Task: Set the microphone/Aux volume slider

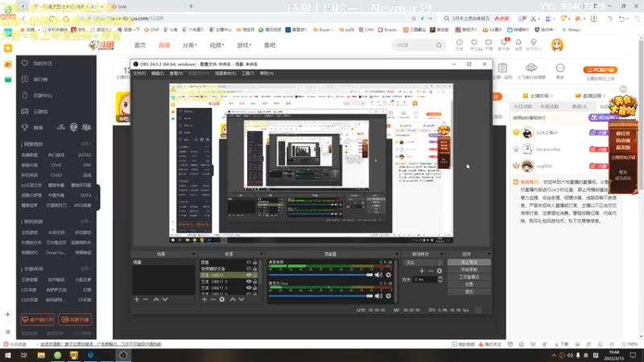Action: [320, 296]
